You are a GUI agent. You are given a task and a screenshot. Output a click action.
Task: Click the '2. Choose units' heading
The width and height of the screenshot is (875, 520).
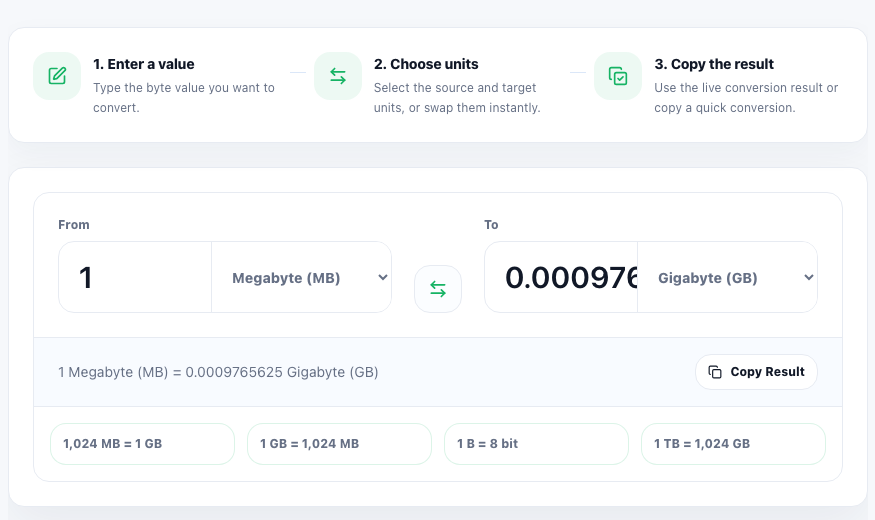(x=426, y=64)
